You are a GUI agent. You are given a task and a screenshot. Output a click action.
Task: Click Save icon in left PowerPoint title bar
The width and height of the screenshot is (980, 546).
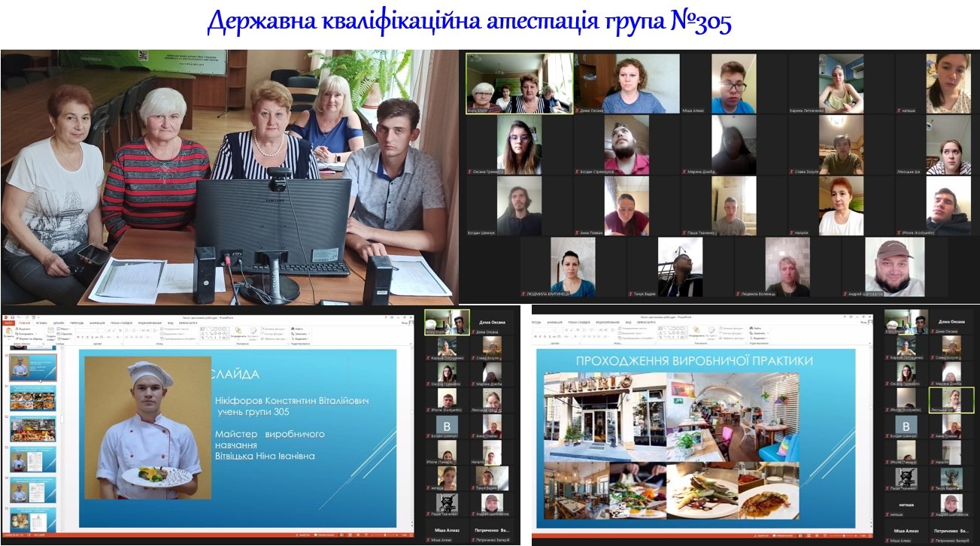pos(12,317)
